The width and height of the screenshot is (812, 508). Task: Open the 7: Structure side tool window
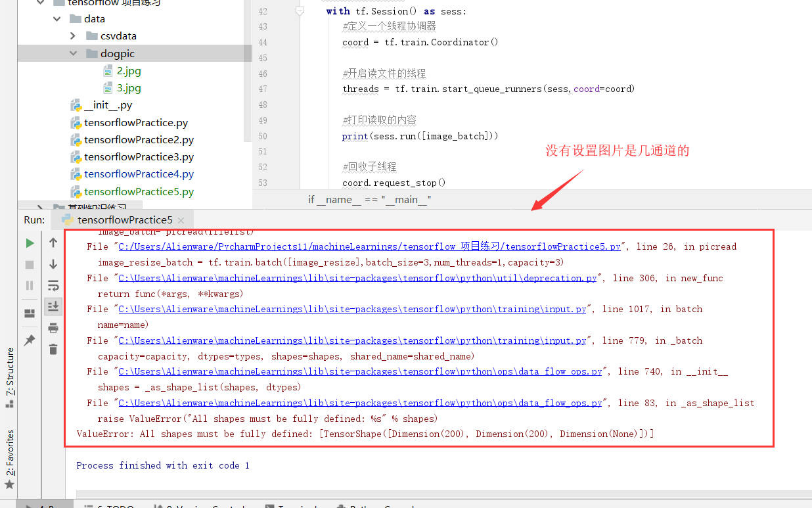point(9,371)
